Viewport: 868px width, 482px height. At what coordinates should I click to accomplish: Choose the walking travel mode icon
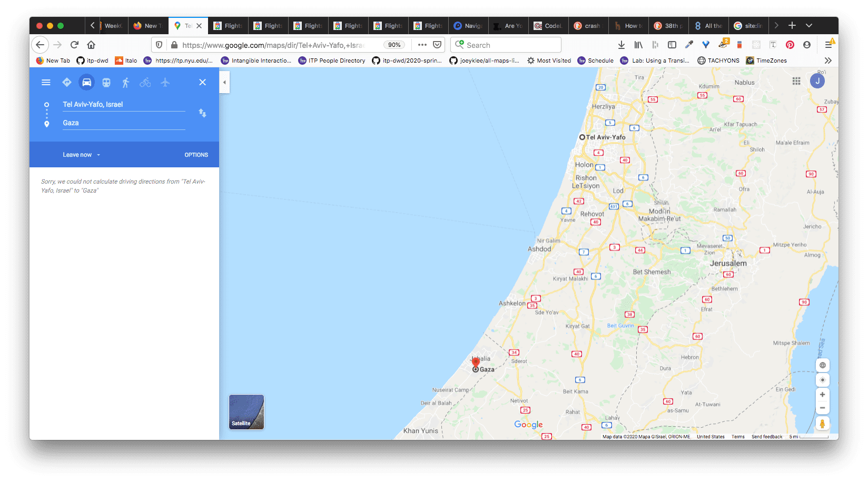(x=125, y=83)
